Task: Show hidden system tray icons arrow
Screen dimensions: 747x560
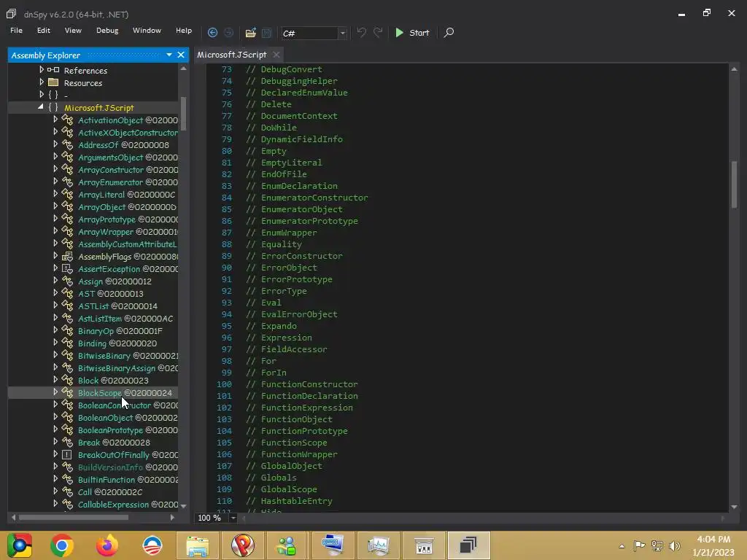Action: [622, 546]
